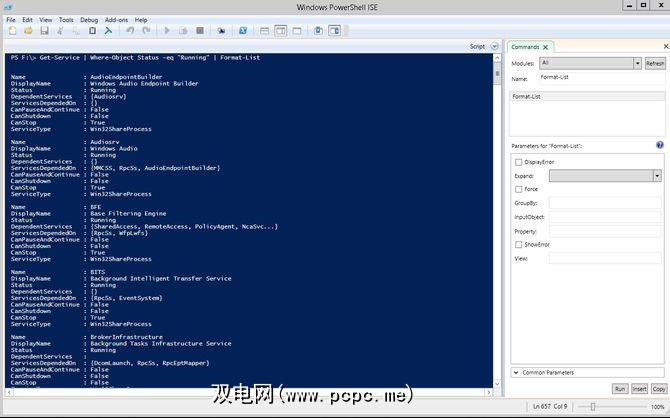
Task: Adjust the zoom slider handle
Action: [x=593, y=406]
